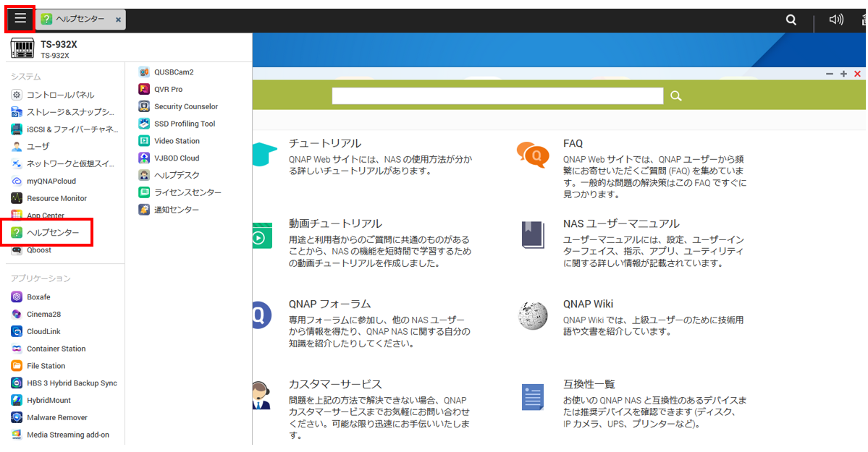Open コントロールパネル from the menu
The image size is (868, 452).
click(x=53, y=95)
